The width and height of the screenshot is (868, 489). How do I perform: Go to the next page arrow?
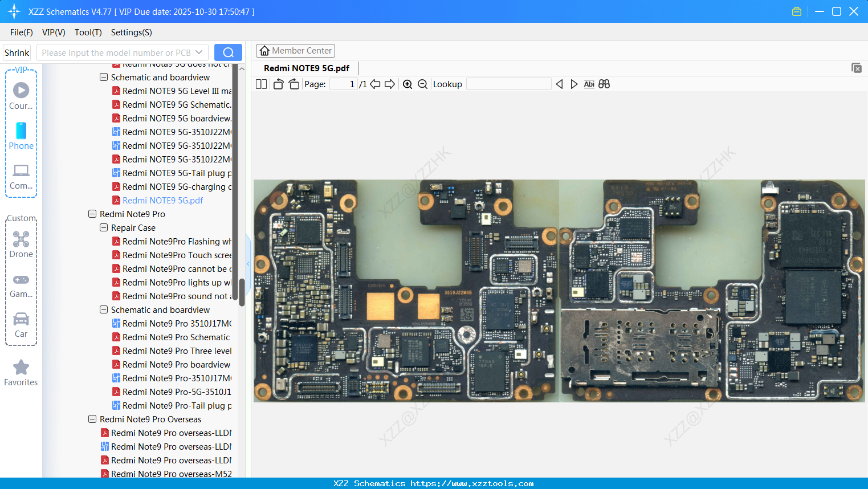click(390, 84)
